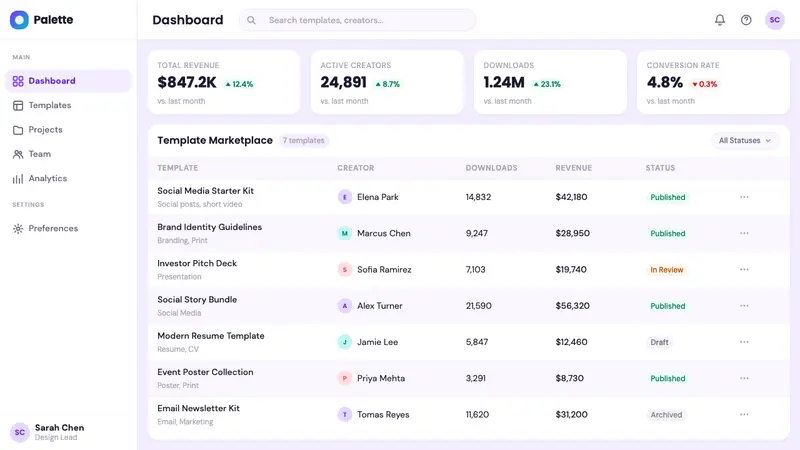Sort by the Revenue column header
Viewport: 800px width, 450px height.
[x=573, y=168]
